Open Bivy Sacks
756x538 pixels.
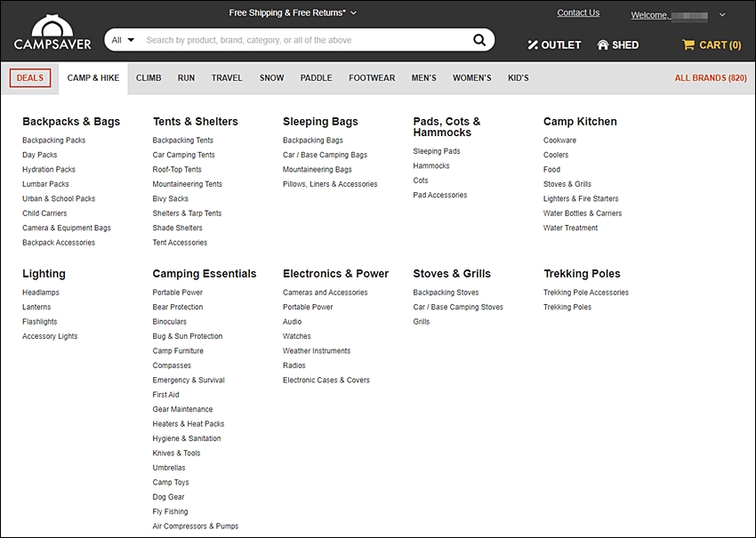[x=170, y=198]
